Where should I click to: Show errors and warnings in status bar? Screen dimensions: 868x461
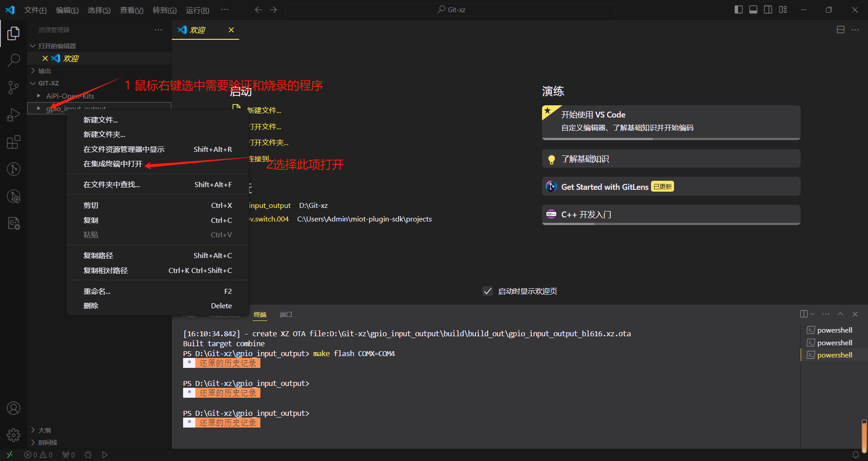(38, 455)
